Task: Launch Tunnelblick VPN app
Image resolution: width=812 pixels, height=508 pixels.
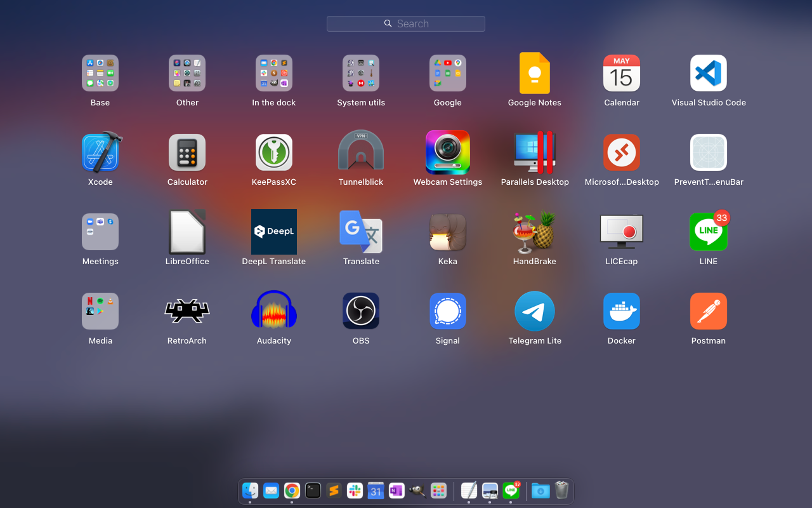Action: [x=361, y=151]
